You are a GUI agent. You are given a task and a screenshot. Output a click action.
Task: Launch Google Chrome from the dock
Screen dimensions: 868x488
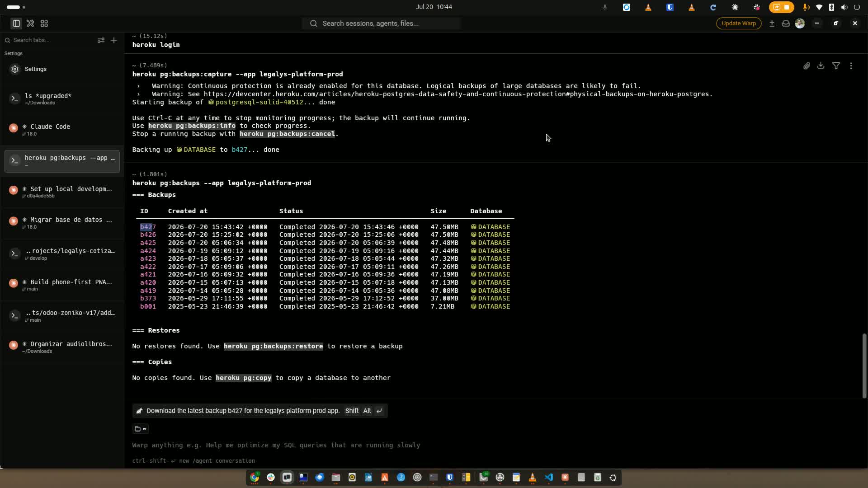pyautogui.click(x=255, y=477)
